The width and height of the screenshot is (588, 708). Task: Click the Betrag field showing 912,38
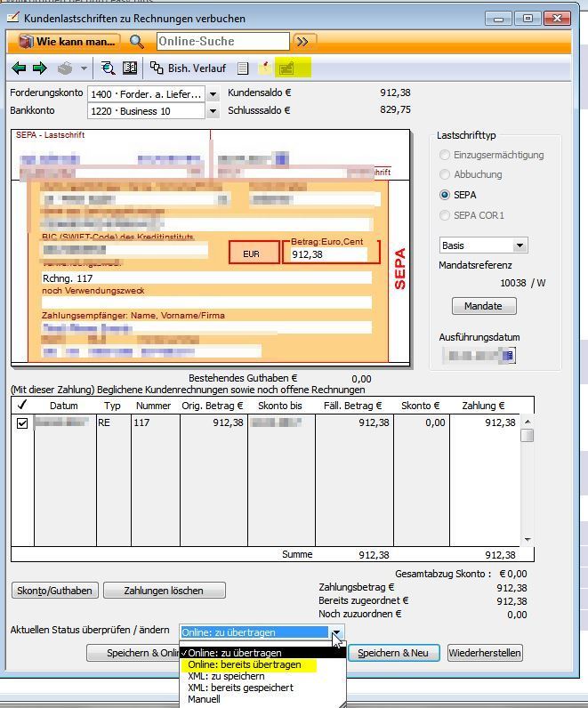click(x=329, y=254)
